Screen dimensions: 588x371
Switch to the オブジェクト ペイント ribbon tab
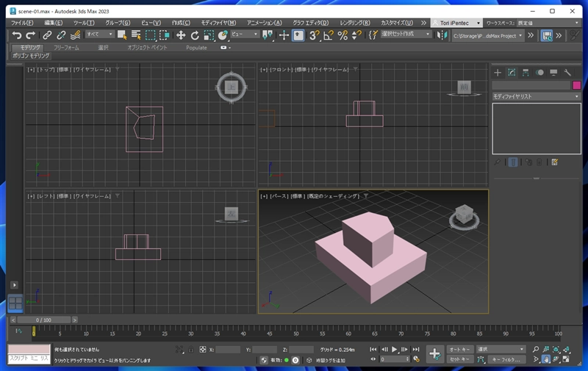point(147,48)
